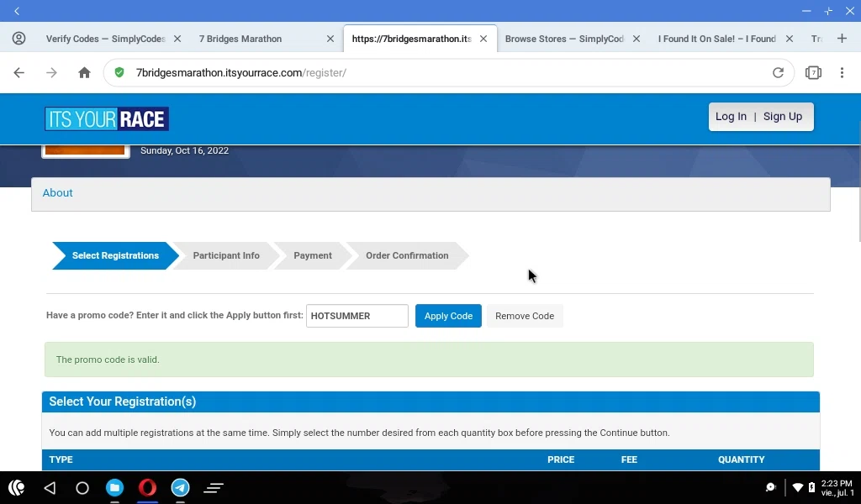Image resolution: width=861 pixels, height=504 pixels.
Task: Open a new browser tab
Action: [x=842, y=39]
